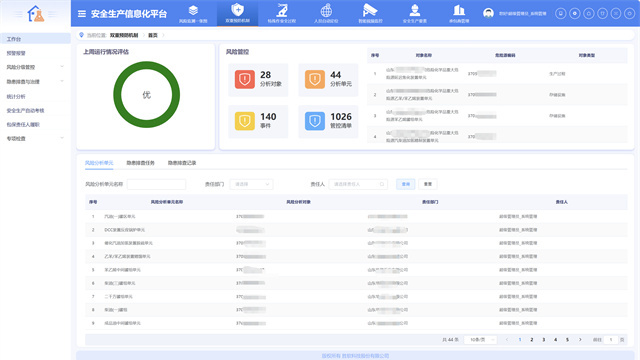This screenshot has width=640, height=360.
Task: Go to page 5
Action: (567, 340)
